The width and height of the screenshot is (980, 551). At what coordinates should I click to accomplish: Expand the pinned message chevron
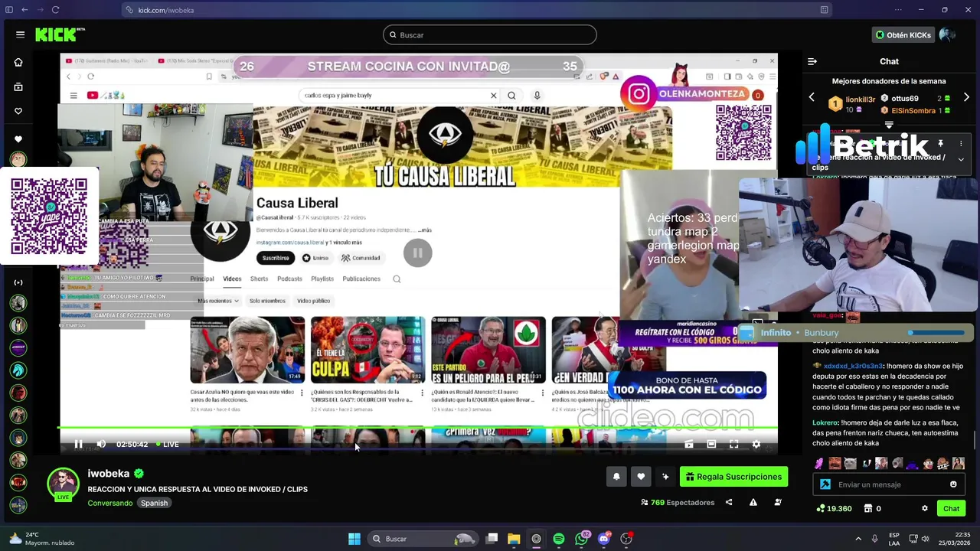tap(961, 159)
